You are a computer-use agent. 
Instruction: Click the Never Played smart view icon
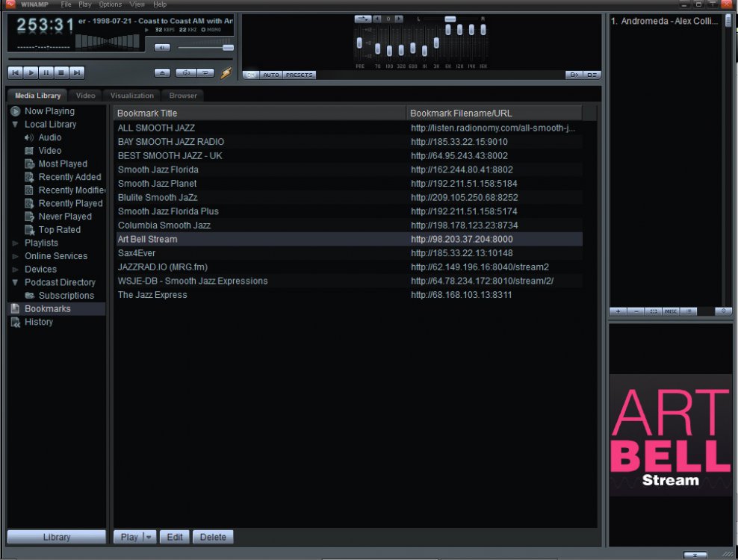pyautogui.click(x=29, y=217)
